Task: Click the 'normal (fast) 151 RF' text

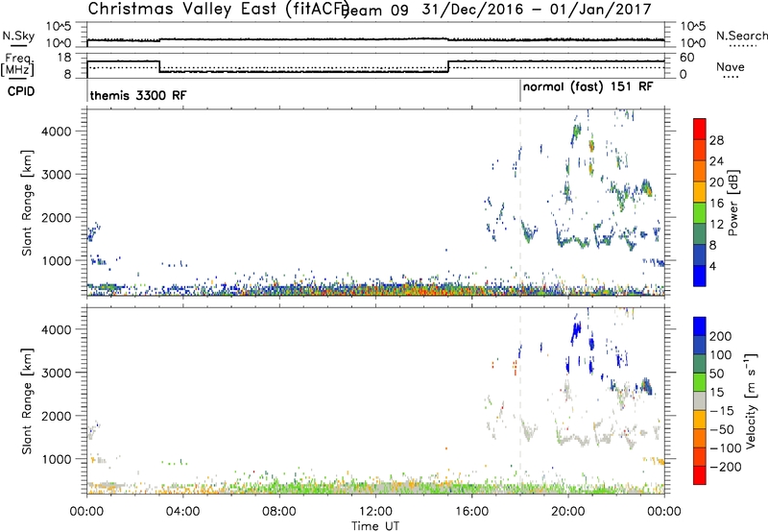Action: point(588,87)
